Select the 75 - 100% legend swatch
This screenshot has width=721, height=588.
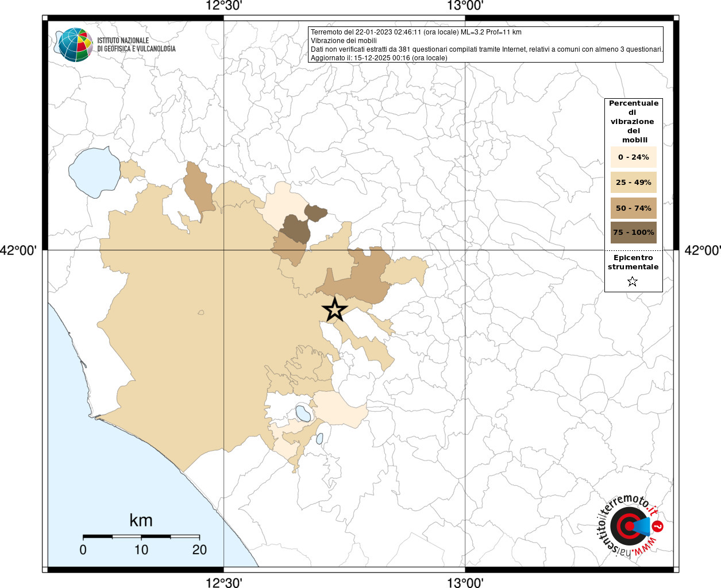(x=634, y=233)
